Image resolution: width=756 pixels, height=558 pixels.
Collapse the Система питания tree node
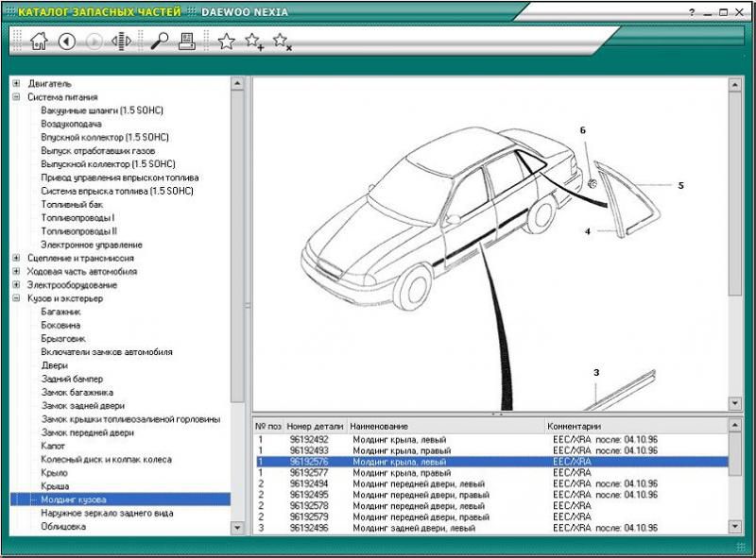point(16,97)
